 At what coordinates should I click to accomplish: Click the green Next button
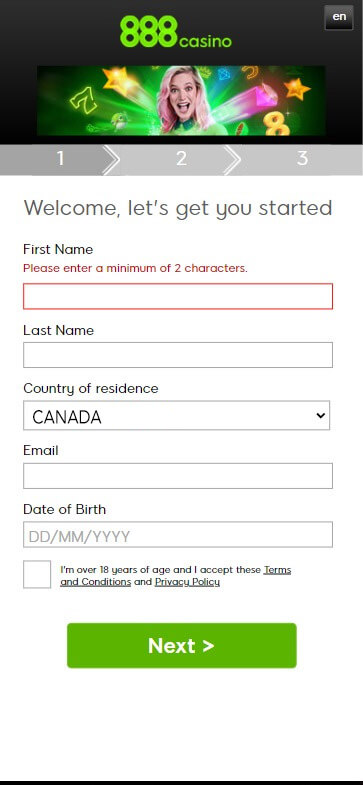[x=182, y=645]
